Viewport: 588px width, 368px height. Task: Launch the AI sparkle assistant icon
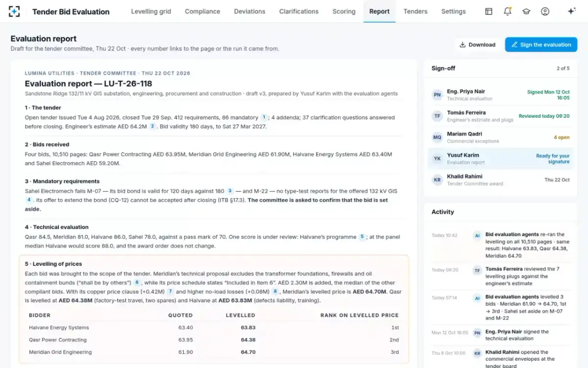[571, 11]
